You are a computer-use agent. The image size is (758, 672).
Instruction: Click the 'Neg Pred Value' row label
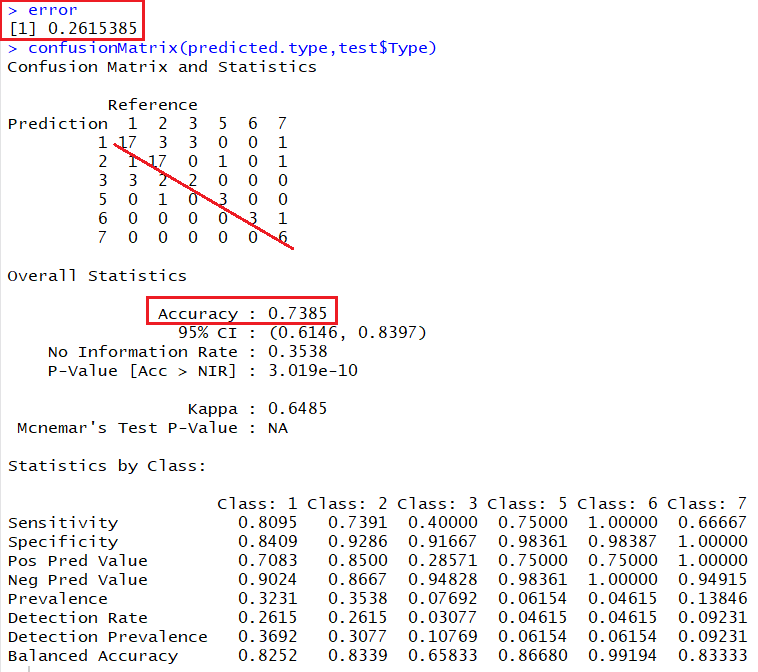click(77, 580)
